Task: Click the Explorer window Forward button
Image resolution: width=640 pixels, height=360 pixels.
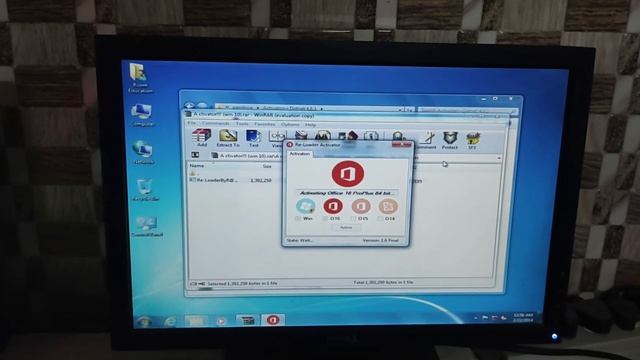Action: (202, 105)
